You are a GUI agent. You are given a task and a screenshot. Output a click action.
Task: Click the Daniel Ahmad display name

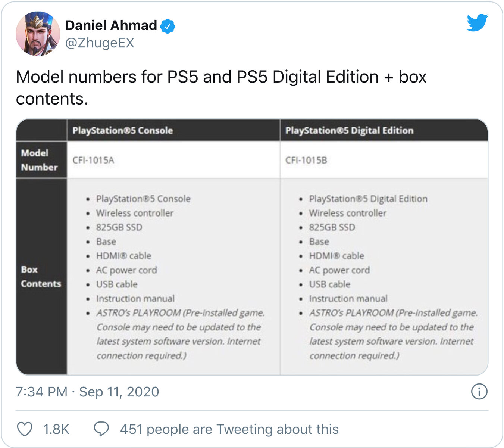click(111, 25)
